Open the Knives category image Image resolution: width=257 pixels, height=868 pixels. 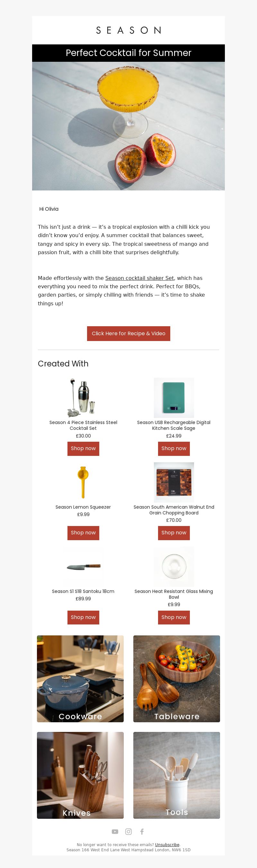(80, 775)
